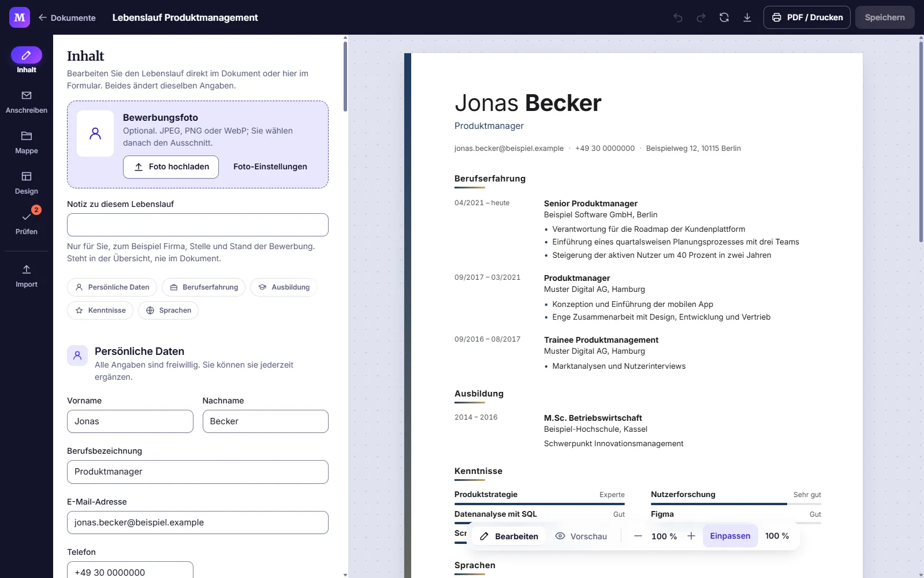Open Foto-Einstellungen
Image resolution: width=924 pixels, height=578 pixels.
[270, 166]
